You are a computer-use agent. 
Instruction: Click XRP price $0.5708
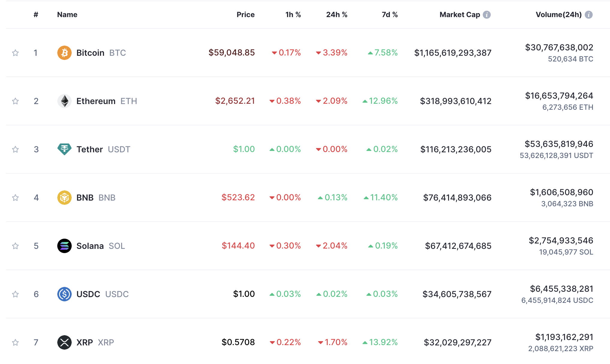pyautogui.click(x=238, y=342)
